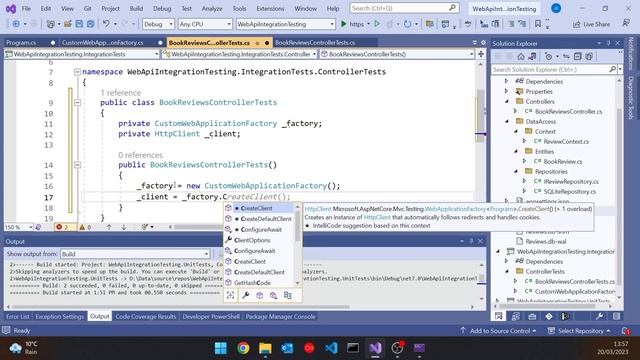The image size is (640, 360).
Task: Open the Show output from Build dropdown
Action: coord(135,254)
